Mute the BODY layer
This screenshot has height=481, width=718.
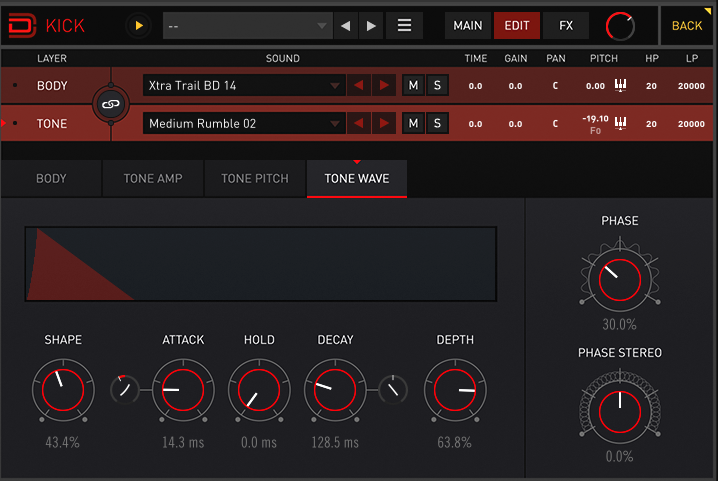[413, 85]
